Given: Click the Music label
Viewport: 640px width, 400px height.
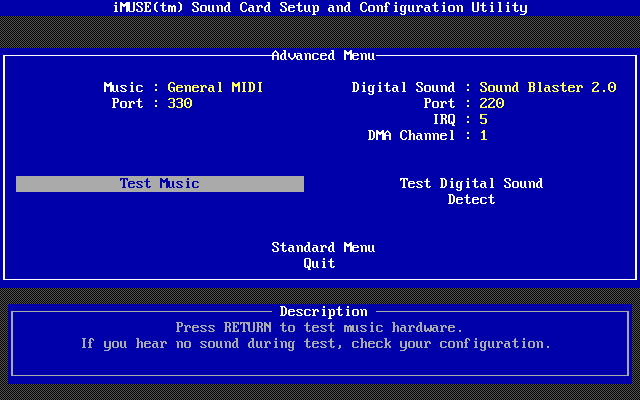Looking at the screenshot, I should coord(124,88).
